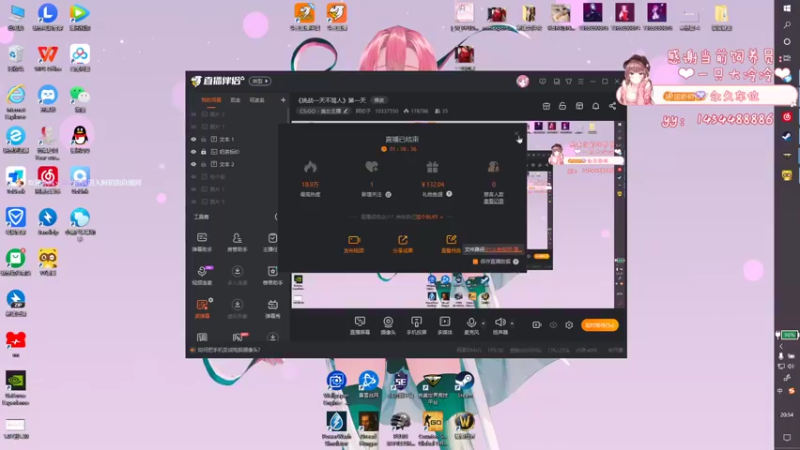Viewport: 800px width, 450px height.
Task: Click the stream title 《挑战一天不骂人》第一天
Action: (x=332, y=100)
